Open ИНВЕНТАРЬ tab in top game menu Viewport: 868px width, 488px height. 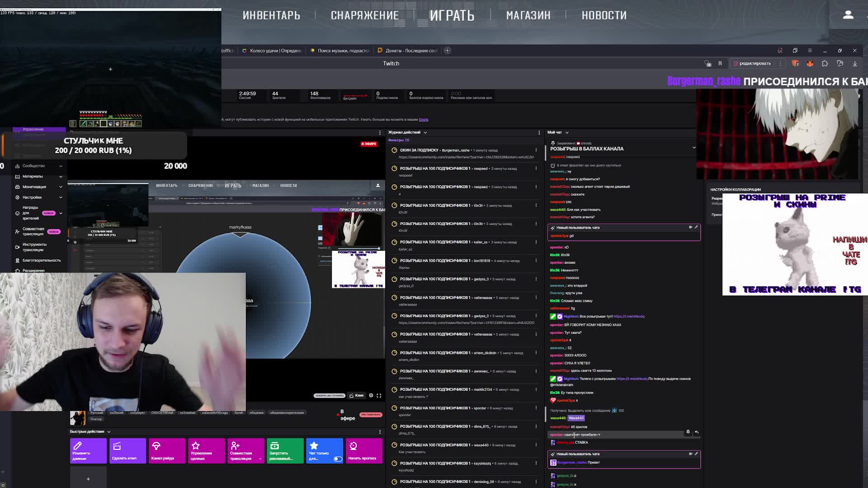click(x=271, y=15)
